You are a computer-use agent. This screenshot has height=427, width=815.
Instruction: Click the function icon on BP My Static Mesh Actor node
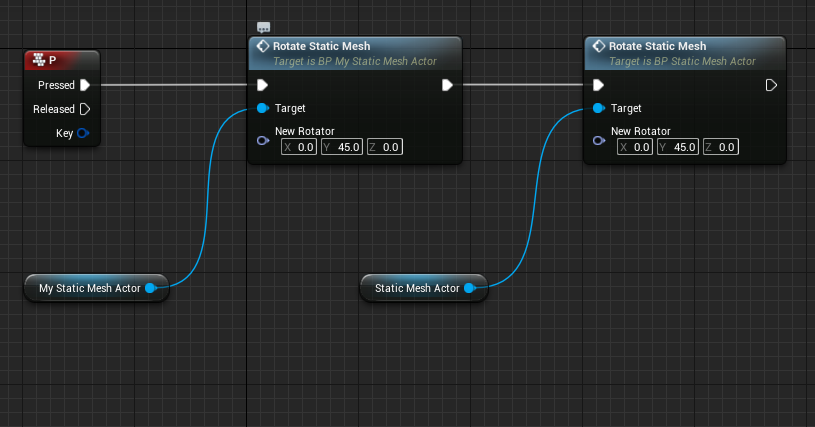pyautogui.click(x=263, y=46)
